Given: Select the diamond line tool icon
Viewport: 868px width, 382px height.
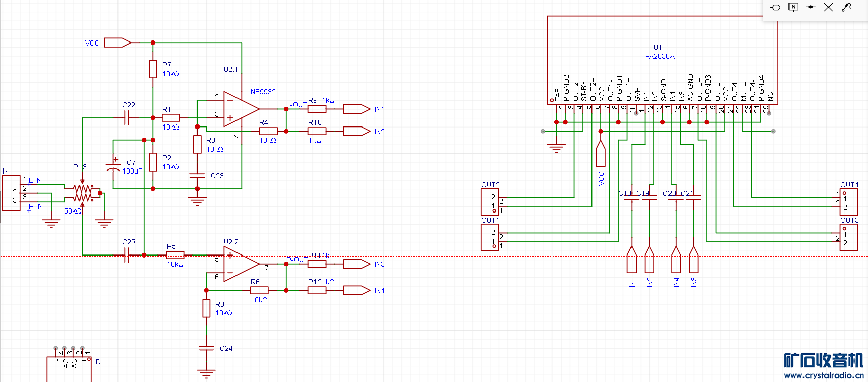Looking at the screenshot, I should click(x=811, y=7).
